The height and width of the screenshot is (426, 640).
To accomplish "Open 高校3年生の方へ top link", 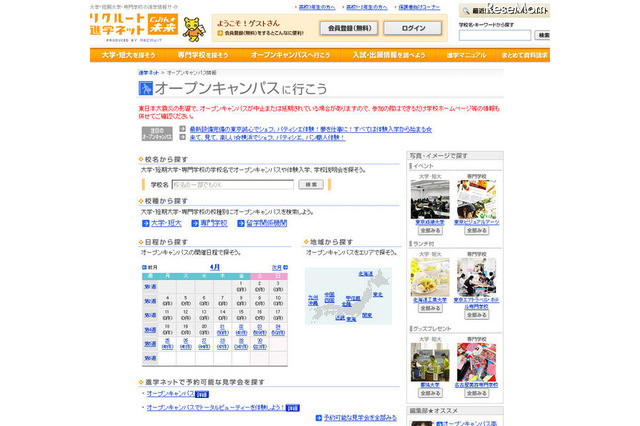I will click(x=317, y=7).
